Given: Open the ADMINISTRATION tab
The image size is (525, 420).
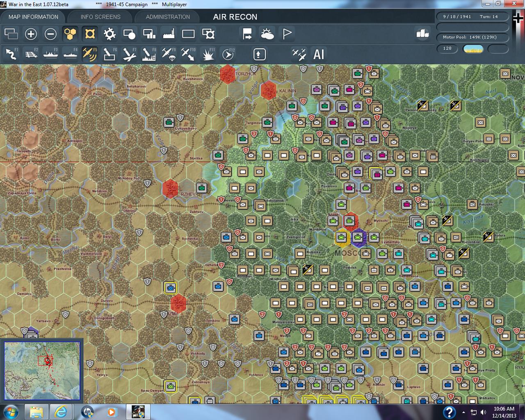Looking at the screenshot, I should pos(168,17).
